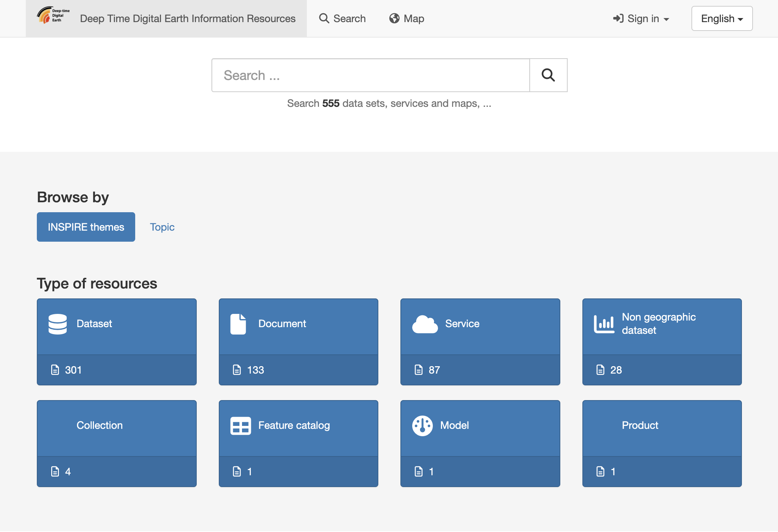This screenshot has height=532, width=778.
Task: Click the Deep Time Digital Earth Information Resources title
Action: (x=188, y=18)
